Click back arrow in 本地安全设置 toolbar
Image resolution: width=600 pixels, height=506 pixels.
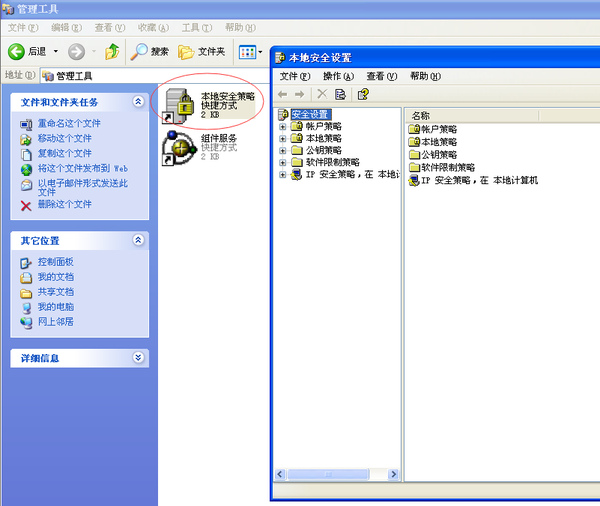point(283,94)
